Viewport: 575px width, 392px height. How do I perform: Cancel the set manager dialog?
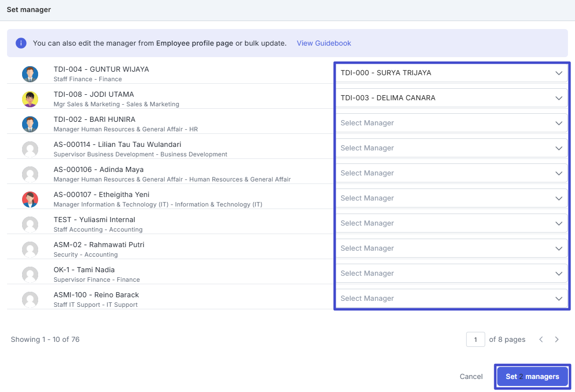click(471, 376)
